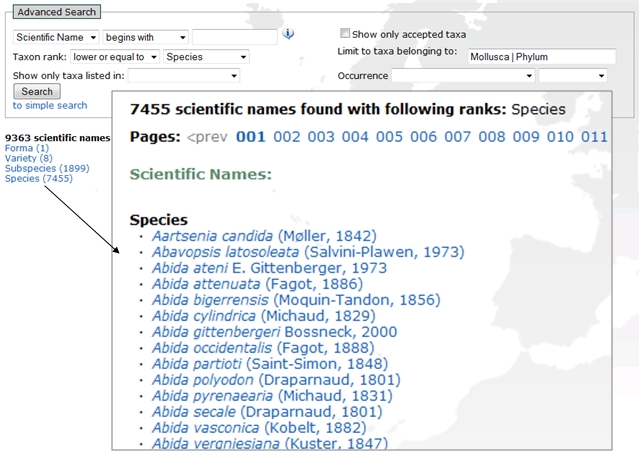Filter results by Subspecies (1899)

(47, 168)
